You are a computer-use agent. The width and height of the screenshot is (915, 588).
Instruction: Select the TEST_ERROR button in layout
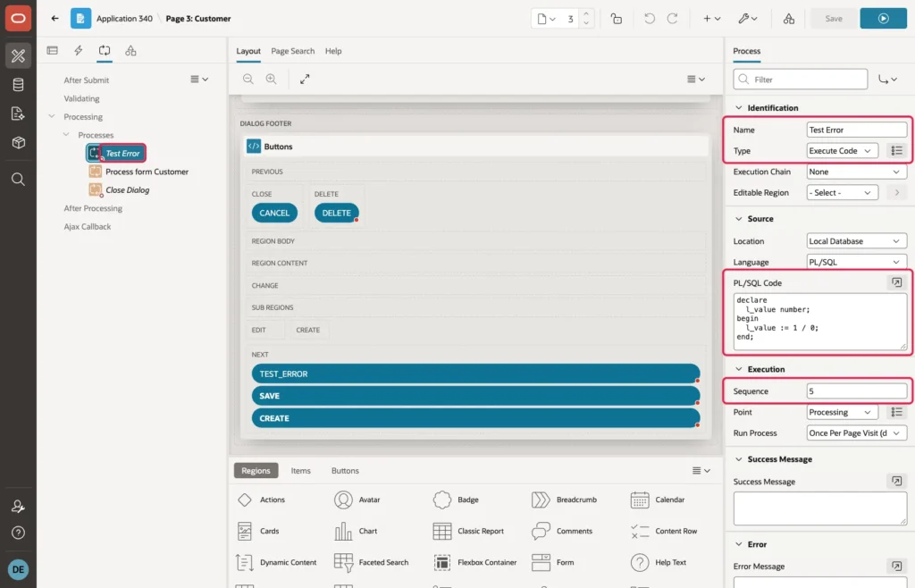click(x=475, y=374)
